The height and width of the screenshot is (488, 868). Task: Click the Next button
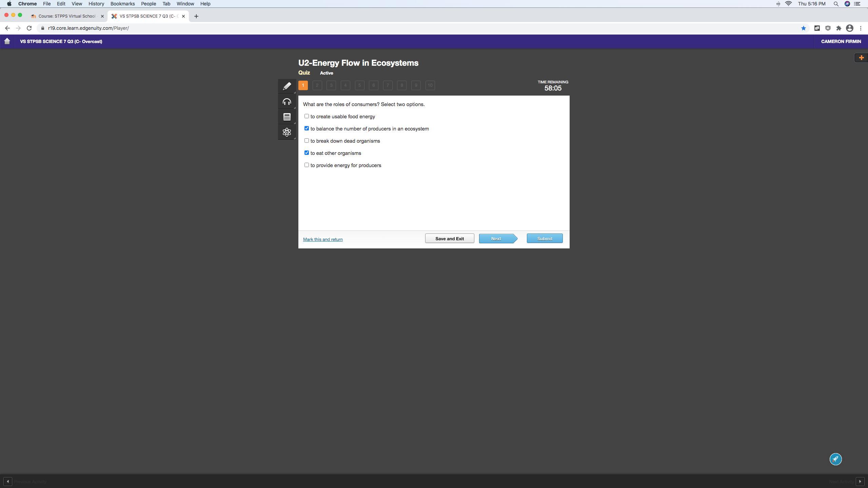(496, 239)
